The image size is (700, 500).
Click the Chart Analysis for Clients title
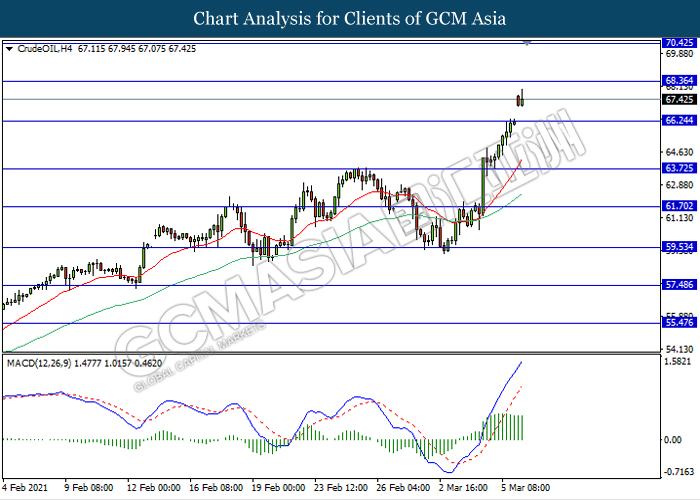(350, 19)
